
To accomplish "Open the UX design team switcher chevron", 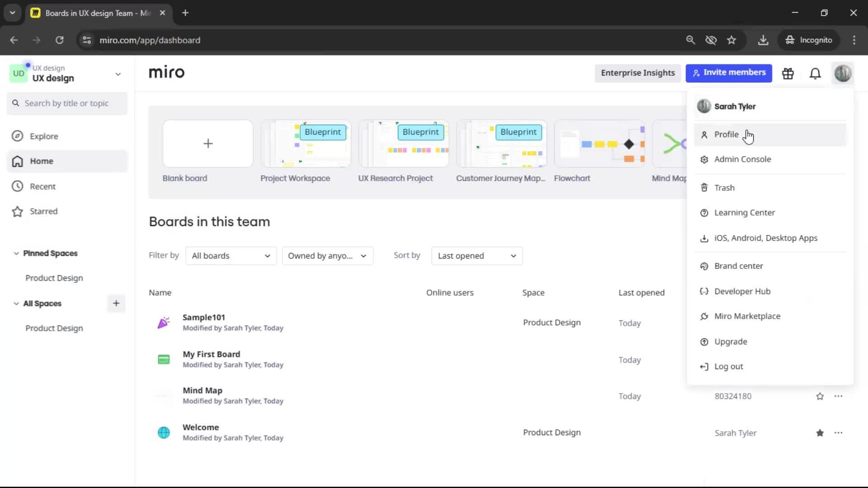I will [x=118, y=74].
